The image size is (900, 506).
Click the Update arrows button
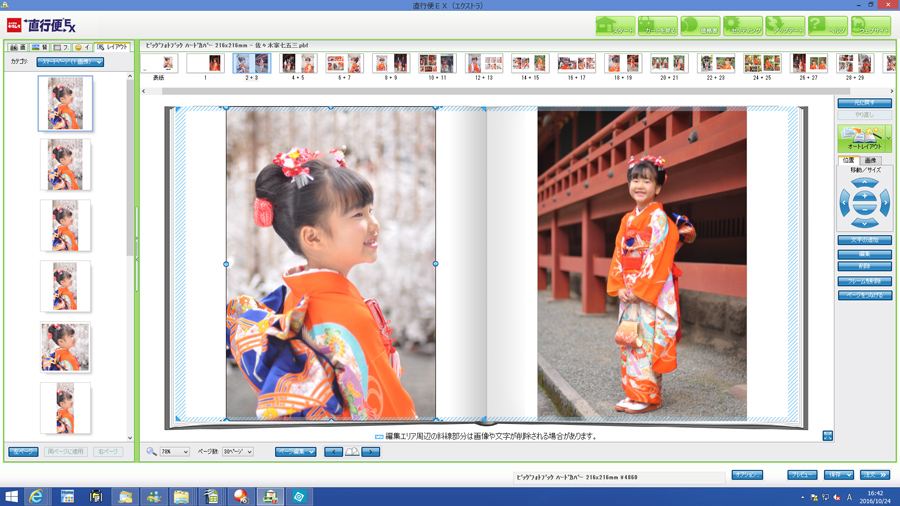click(785, 26)
